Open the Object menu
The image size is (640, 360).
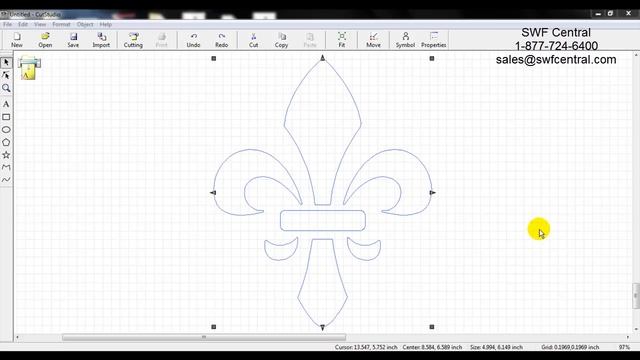pyautogui.click(x=85, y=24)
